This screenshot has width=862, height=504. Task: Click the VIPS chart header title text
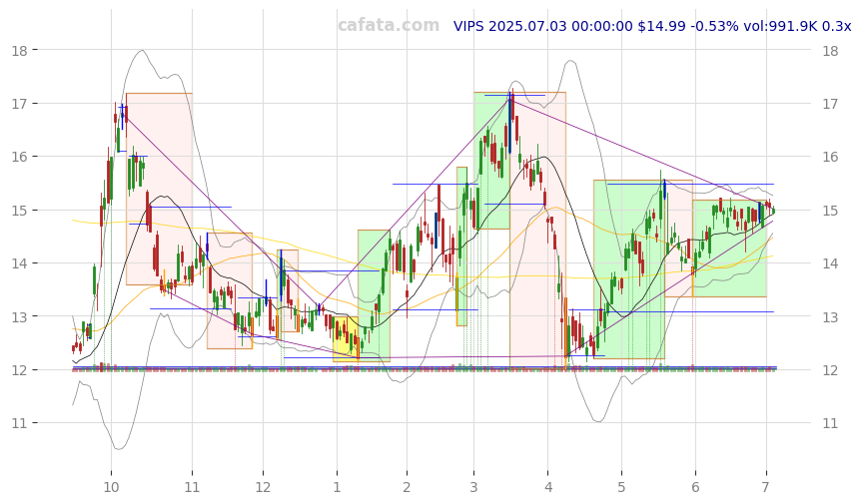click(652, 26)
